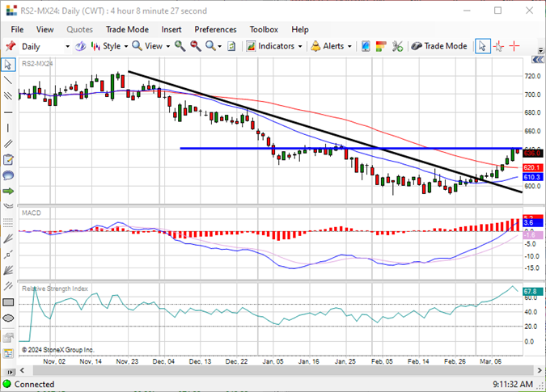Viewport: 546px width, 392px height.
Task: Click the colored bars heat icon
Action: click(381, 46)
